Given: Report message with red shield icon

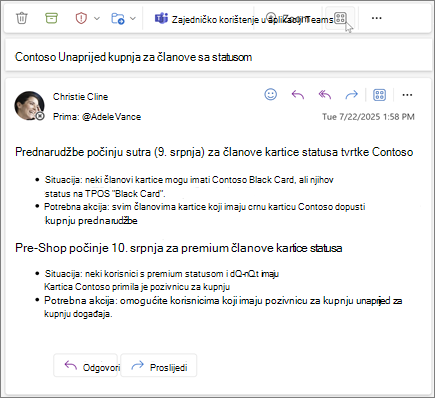Looking at the screenshot, I should pos(81,18).
